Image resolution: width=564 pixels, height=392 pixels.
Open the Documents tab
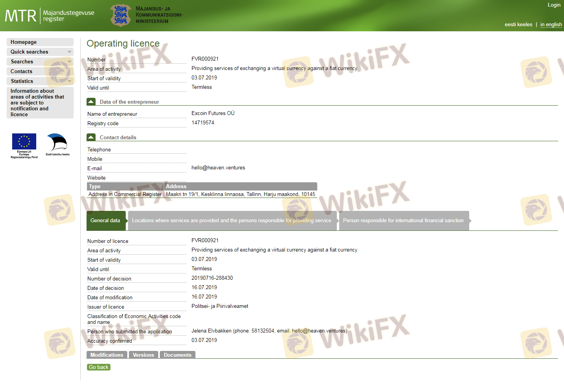(177, 355)
